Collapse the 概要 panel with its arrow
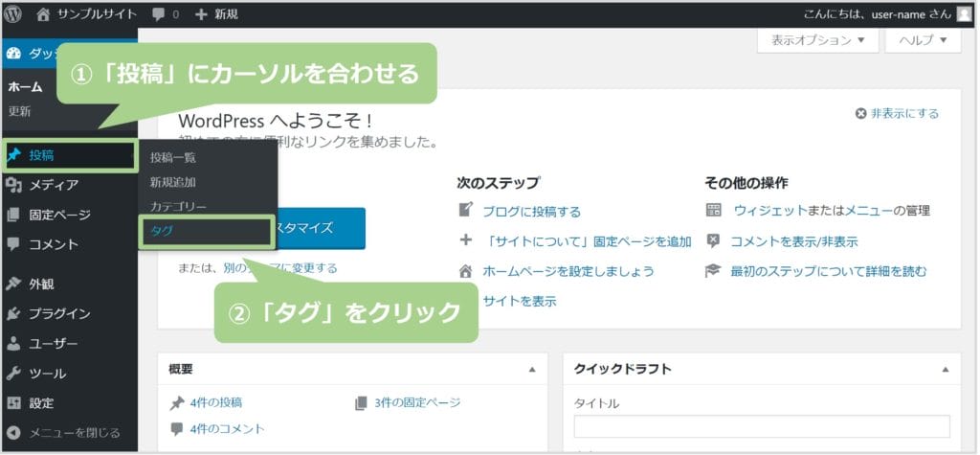 (532, 369)
